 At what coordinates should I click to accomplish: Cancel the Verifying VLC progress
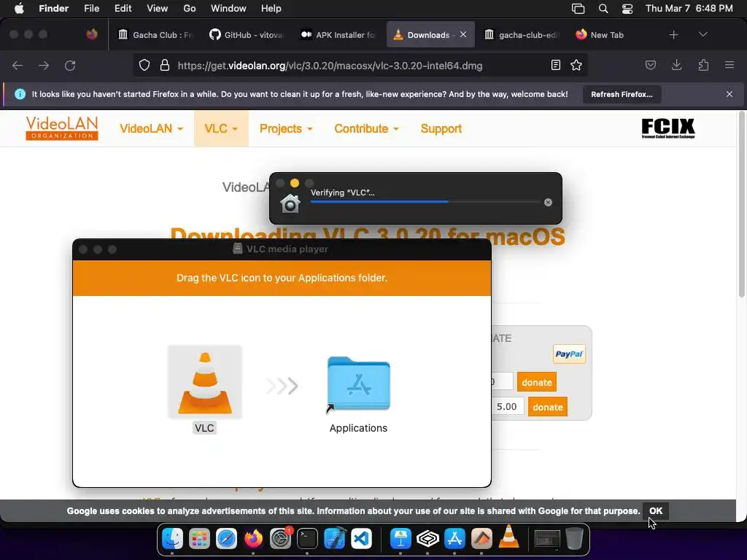tap(548, 203)
